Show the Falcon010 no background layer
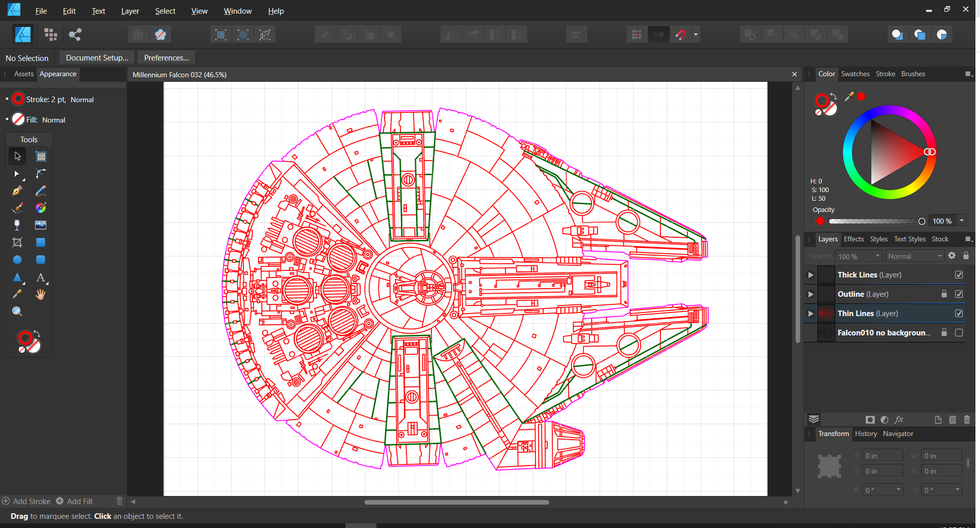 tap(959, 333)
